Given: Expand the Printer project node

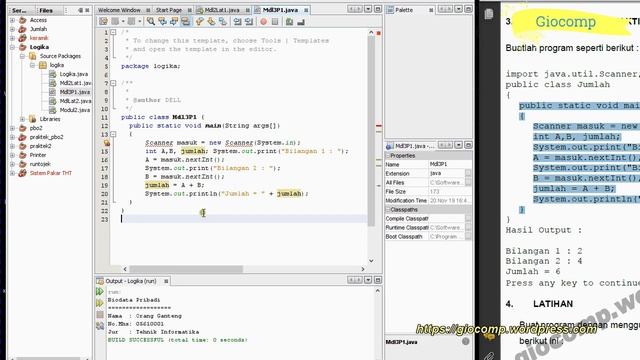Looking at the screenshot, I should (x=13, y=155).
